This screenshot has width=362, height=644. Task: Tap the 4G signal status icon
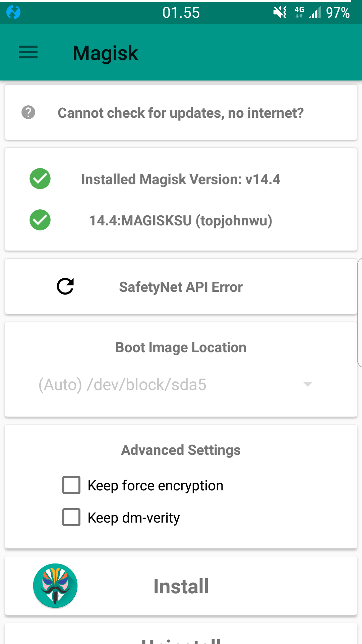tap(299, 12)
